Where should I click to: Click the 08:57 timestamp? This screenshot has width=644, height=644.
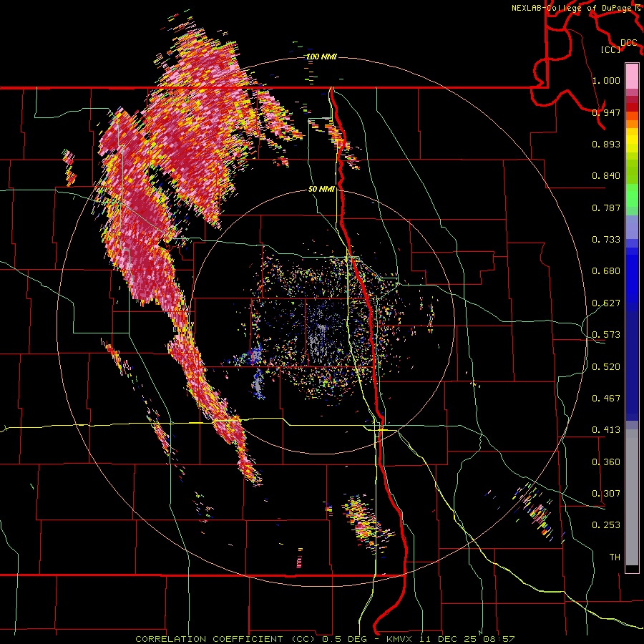(499, 639)
